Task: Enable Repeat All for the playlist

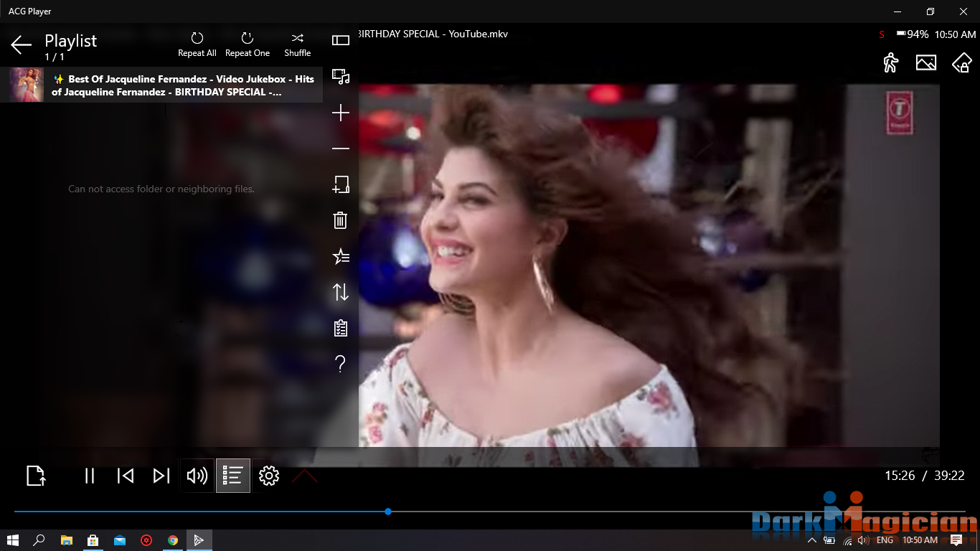Action: [197, 44]
